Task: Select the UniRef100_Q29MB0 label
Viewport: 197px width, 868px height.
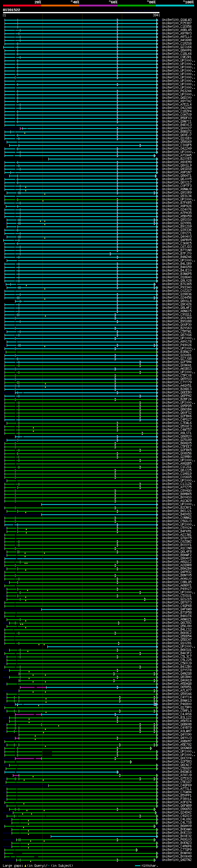Action: [177, 457]
